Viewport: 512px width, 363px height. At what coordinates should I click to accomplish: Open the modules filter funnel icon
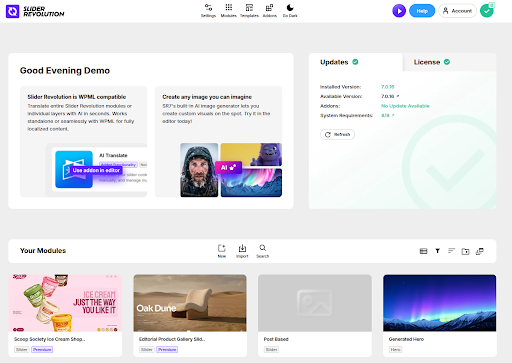coord(437,251)
